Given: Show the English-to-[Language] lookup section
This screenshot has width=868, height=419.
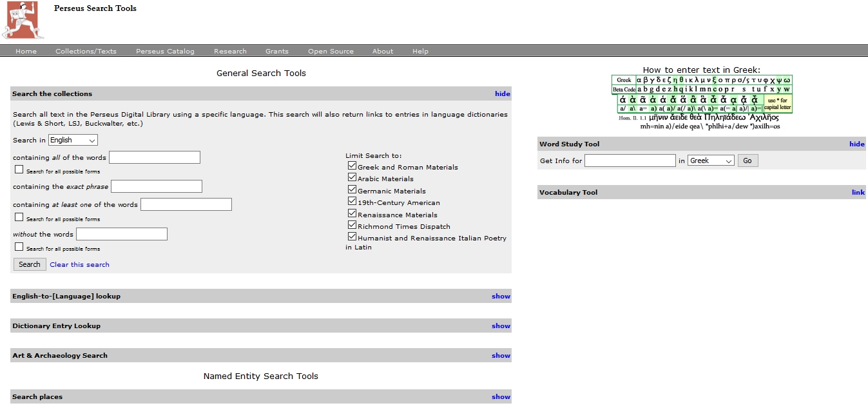Looking at the screenshot, I should [x=501, y=297].
